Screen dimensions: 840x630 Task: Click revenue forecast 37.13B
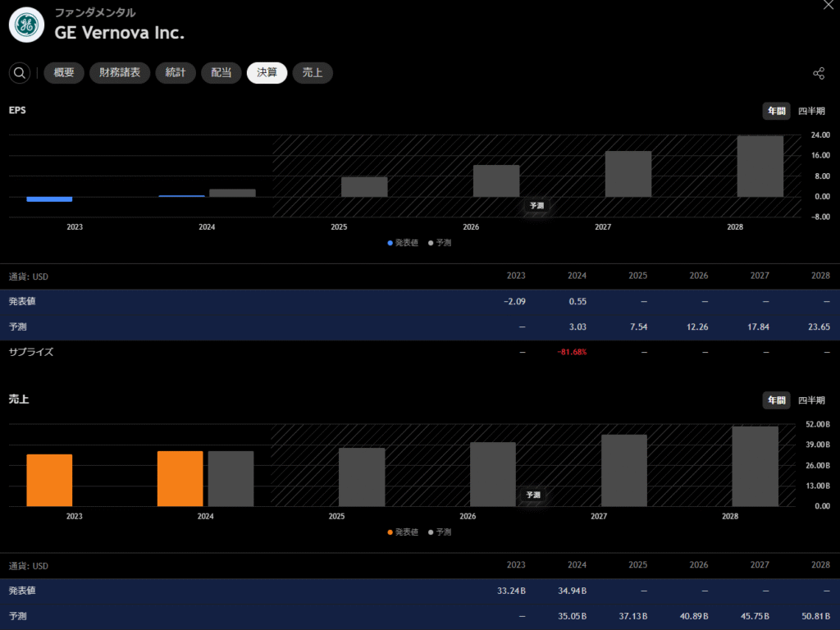click(x=633, y=616)
